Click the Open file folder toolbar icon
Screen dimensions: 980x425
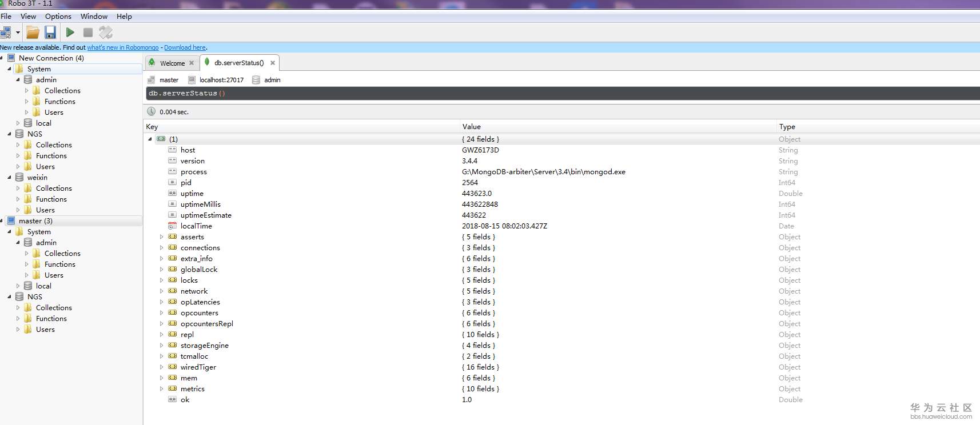click(33, 33)
